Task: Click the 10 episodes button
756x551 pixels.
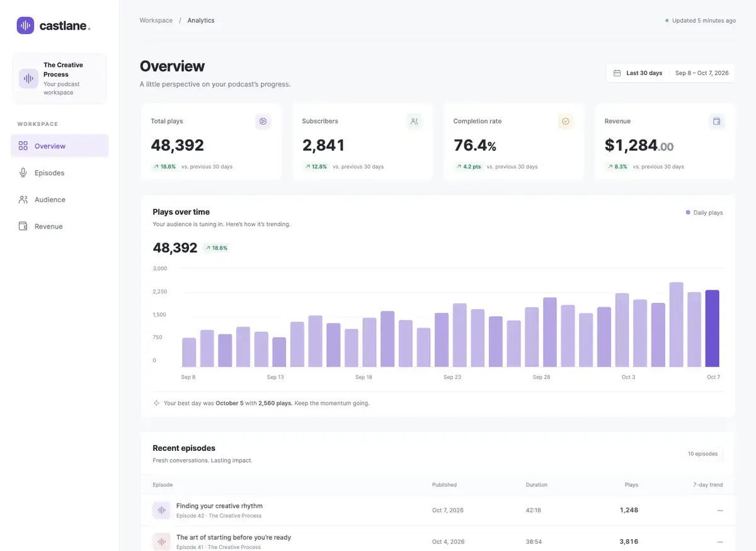Action: [x=702, y=454]
